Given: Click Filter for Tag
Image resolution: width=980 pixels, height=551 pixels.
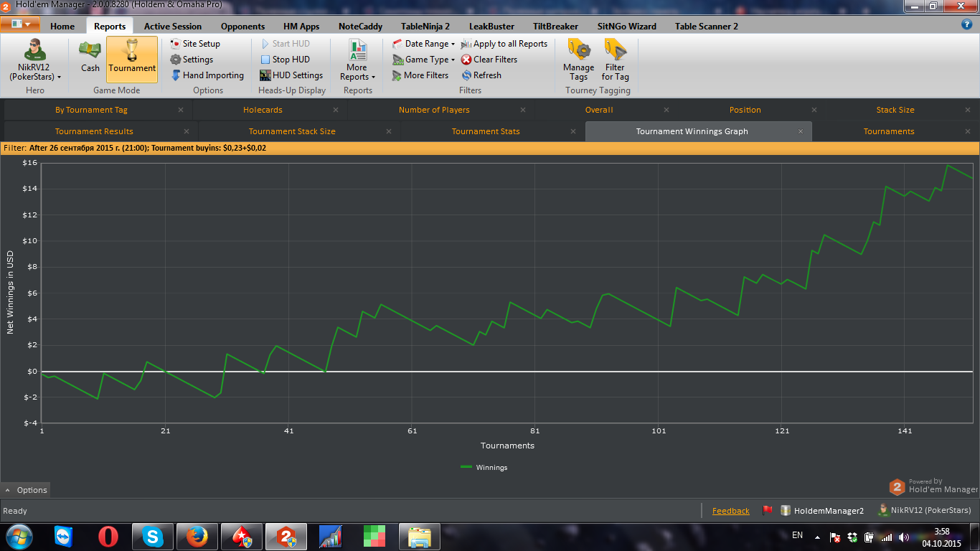Looking at the screenshot, I should pos(616,60).
